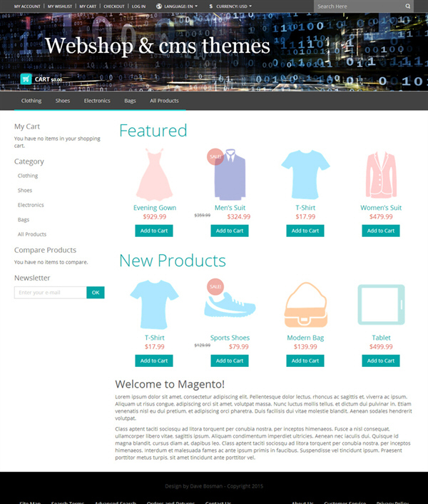Click the search magnifier icon
The width and height of the screenshot is (428, 504).
tap(408, 6)
